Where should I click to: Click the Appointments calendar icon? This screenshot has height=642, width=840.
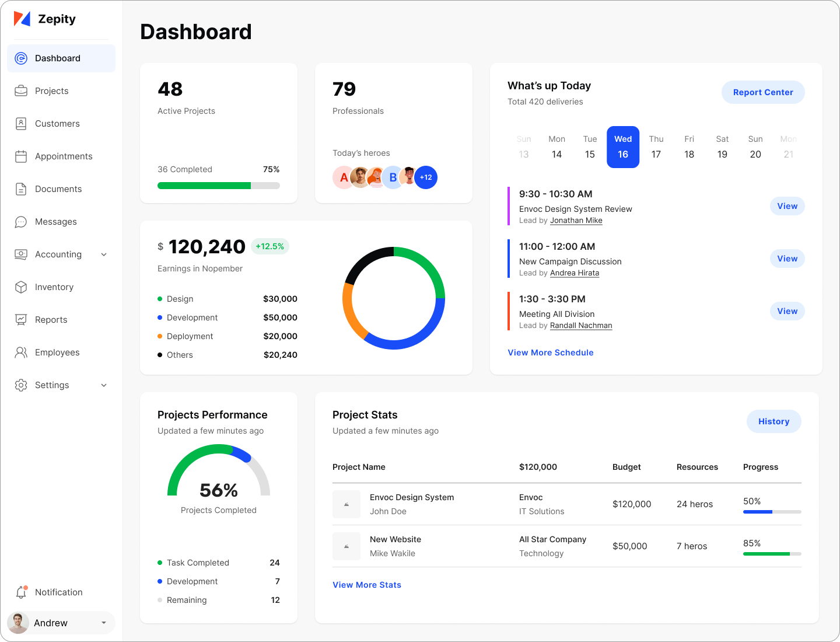pyautogui.click(x=21, y=156)
